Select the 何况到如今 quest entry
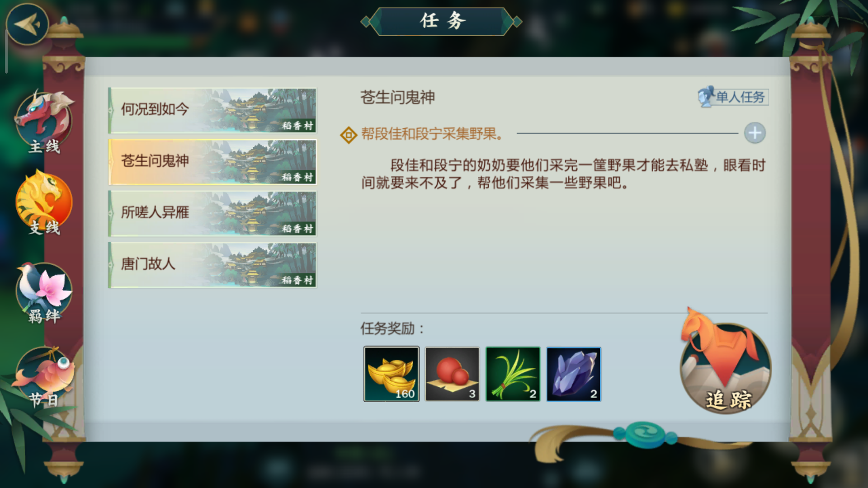Screen dimensions: 868x488 pyautogui.click(x=212, y=111)
